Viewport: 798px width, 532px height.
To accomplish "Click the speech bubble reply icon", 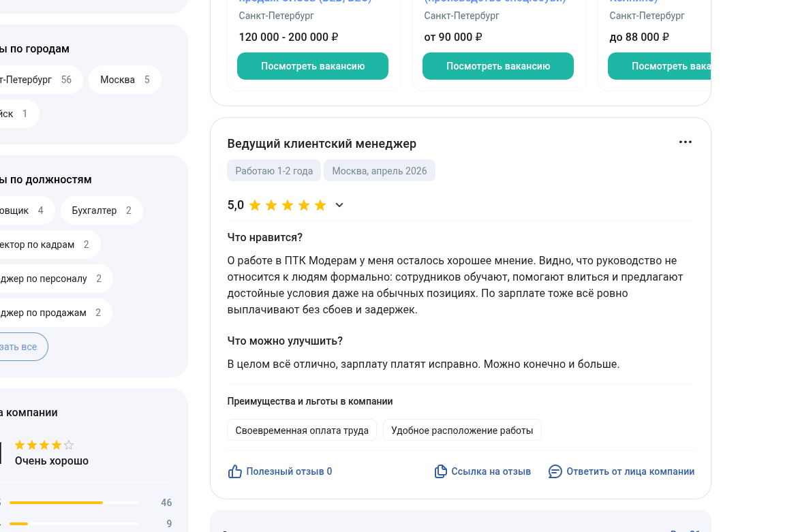I will (x=555, y=471).
